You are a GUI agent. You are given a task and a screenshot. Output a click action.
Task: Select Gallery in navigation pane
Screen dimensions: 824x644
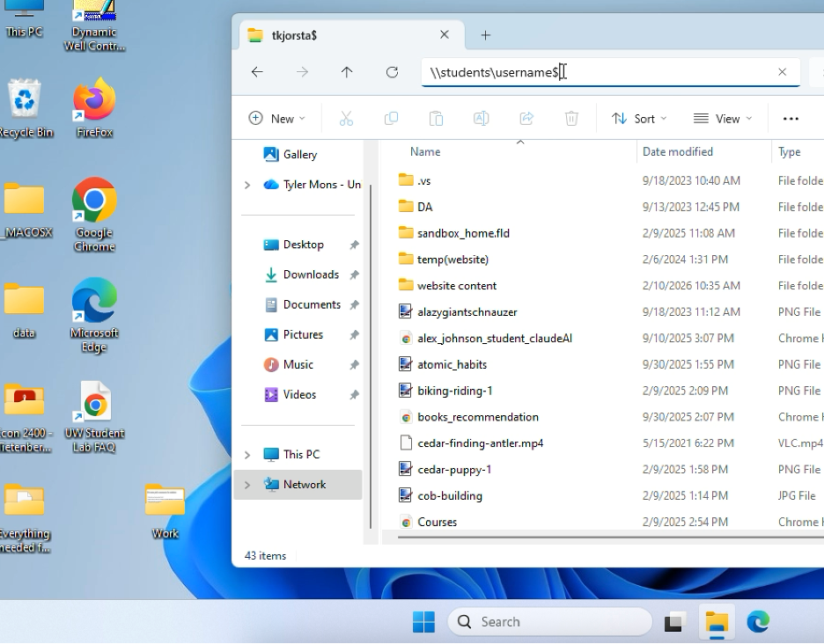pyautogui.click(x=300, y=155)
